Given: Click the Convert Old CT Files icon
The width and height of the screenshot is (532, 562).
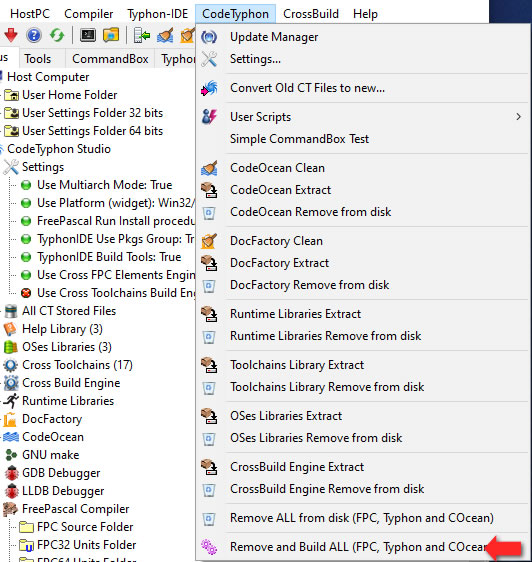Looking at the screenshot, I should 209,88.
